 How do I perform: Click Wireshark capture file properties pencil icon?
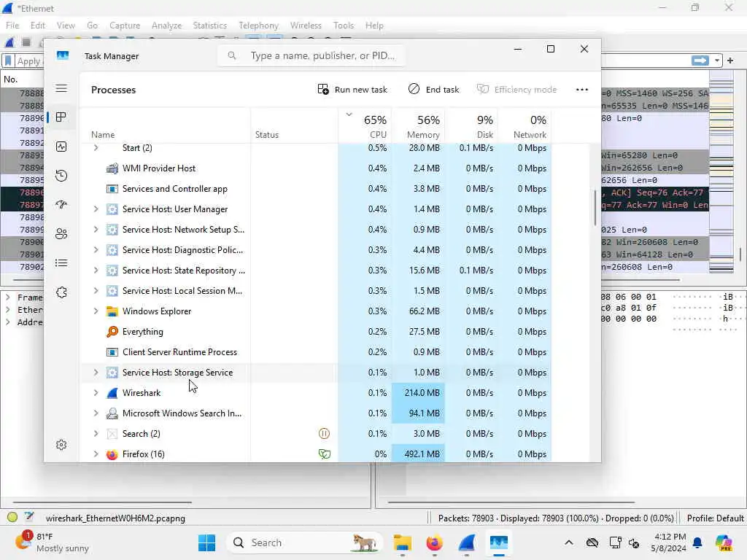coord(29,517)
